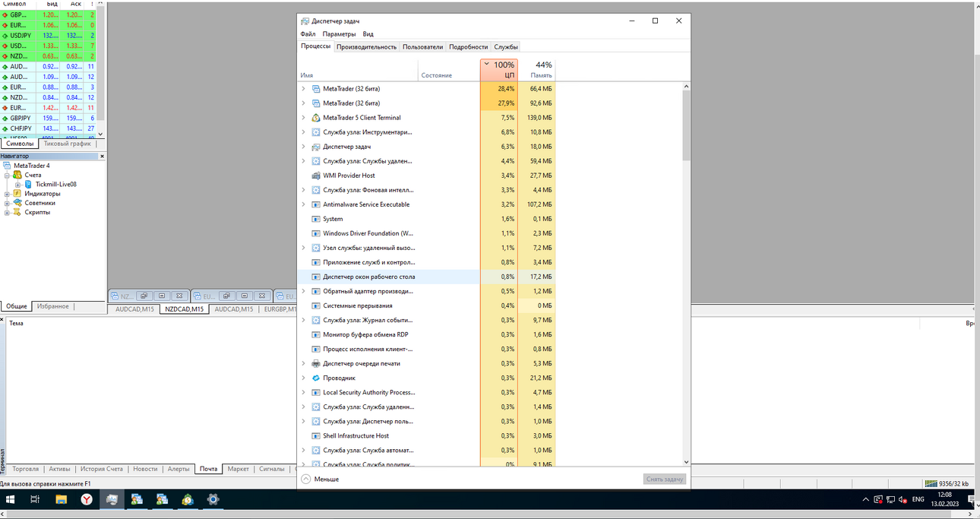Expand the Советники node in Navigator
Image resolution: width=980 pixels, height=519 pixels.
[x=8, y=203]
